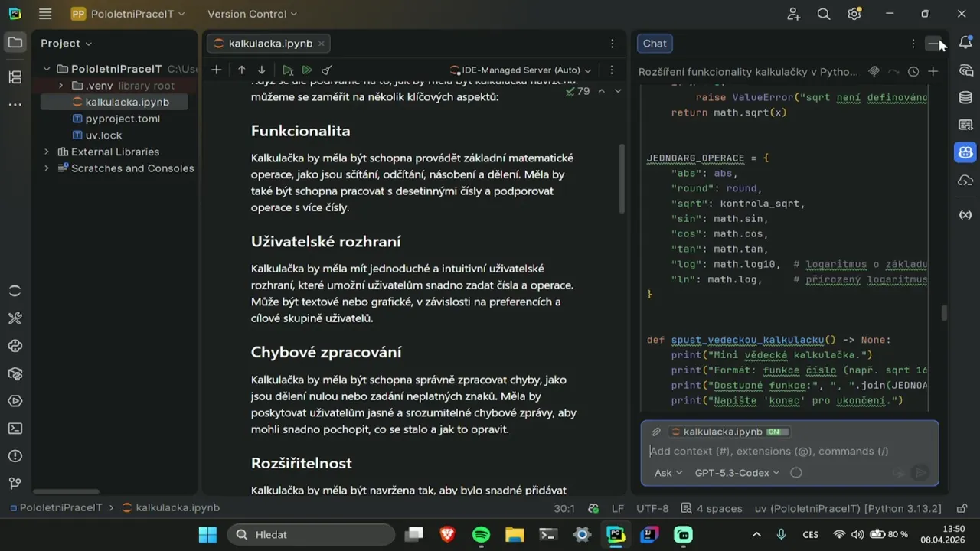Add a new notebook cell
This screenshot has height=551, width=980.
coord(217,70)
